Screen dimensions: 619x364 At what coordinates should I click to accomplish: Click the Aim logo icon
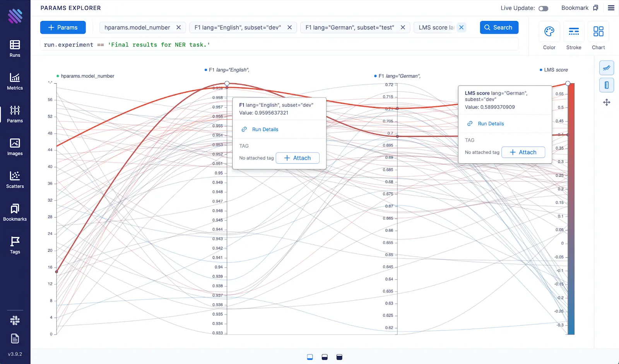coord(15,16)
